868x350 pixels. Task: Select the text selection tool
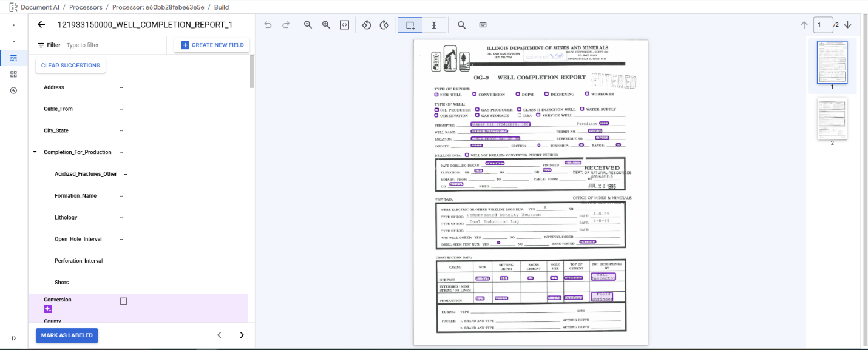(434, 25)
